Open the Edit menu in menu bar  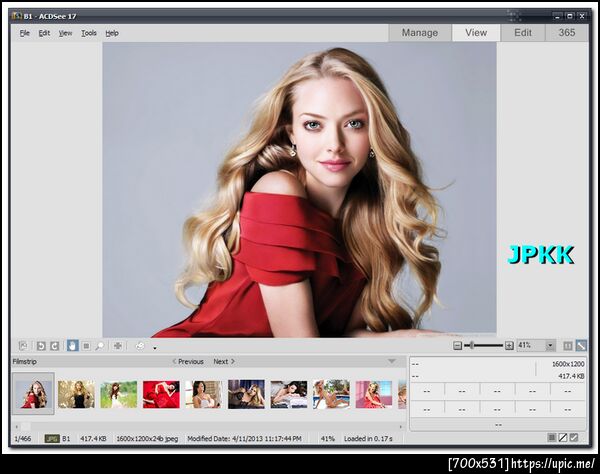pyautogui.click(x=44, y=33)
